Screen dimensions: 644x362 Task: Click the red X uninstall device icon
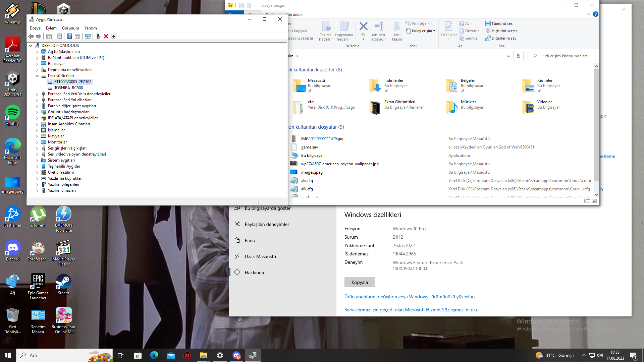[106, 36]
